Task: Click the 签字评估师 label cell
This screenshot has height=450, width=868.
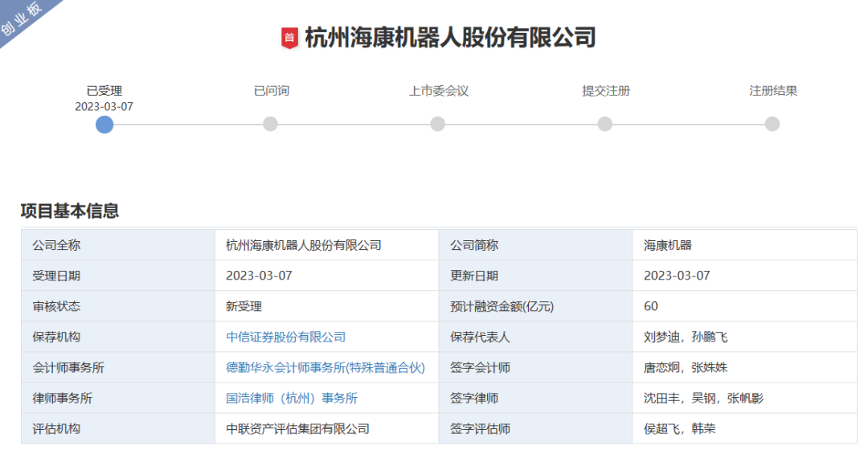Action: (x=535, y=428)
